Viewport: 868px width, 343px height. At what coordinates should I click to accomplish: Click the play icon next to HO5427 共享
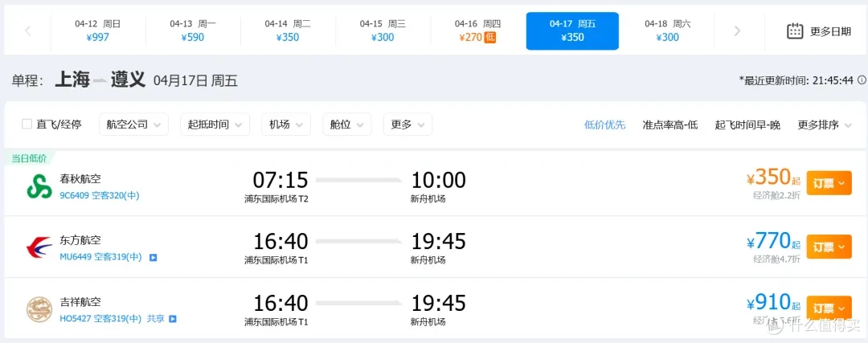coord(172,319)
